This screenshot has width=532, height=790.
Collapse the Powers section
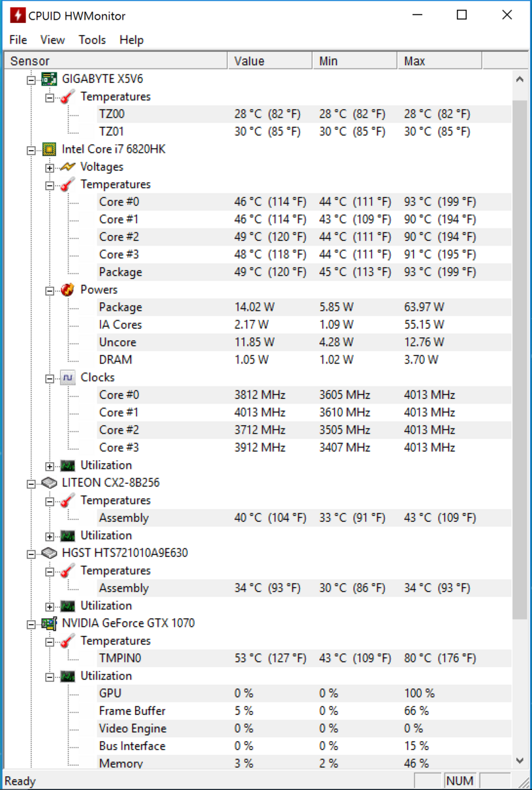coord(49,290)
